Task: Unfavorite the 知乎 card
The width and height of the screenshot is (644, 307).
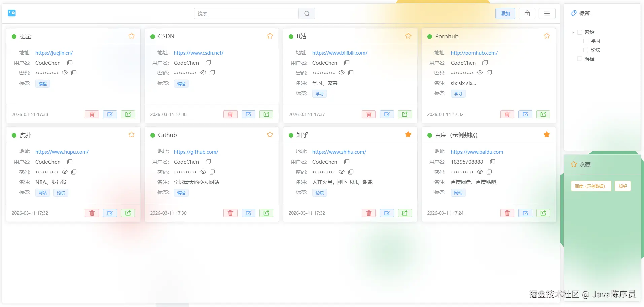Action: coord(408,135)
